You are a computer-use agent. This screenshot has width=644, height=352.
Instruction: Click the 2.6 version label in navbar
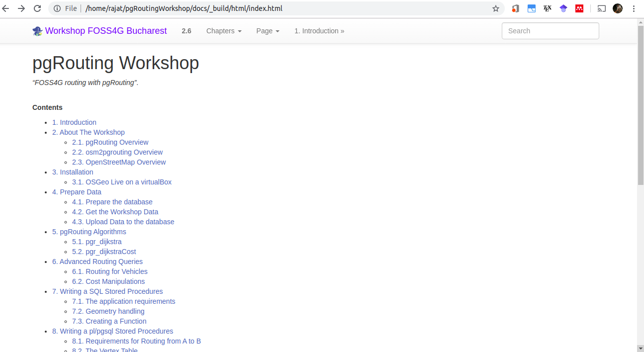186,30
